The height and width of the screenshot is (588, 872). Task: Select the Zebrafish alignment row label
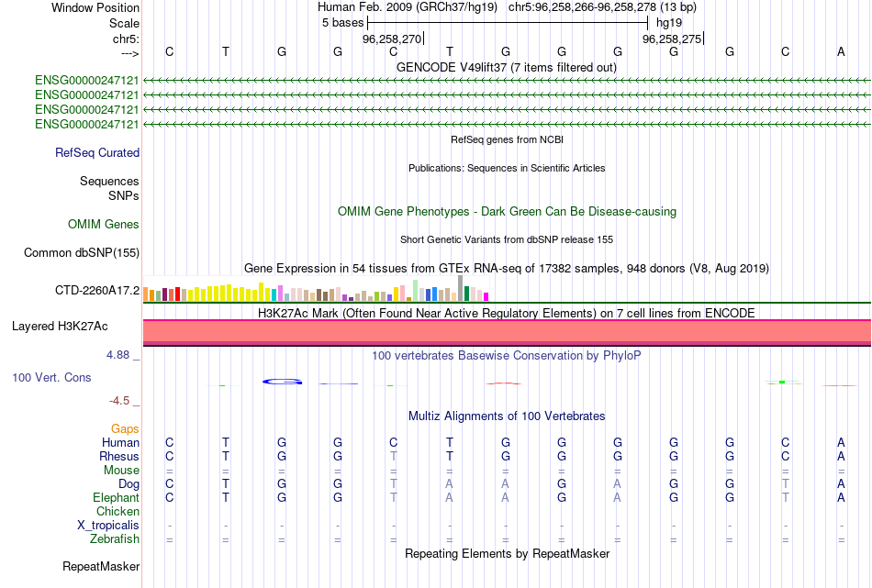click(x=114, y=538)
